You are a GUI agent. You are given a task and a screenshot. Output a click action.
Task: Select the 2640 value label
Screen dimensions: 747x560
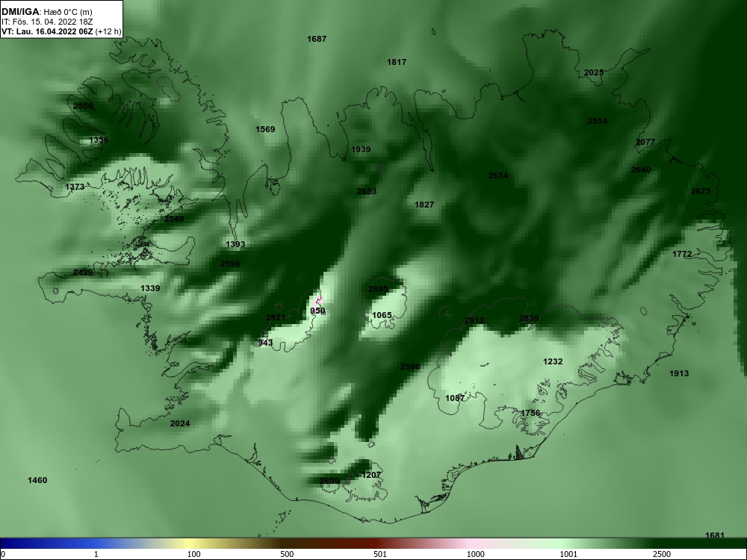tap(641, 169)
